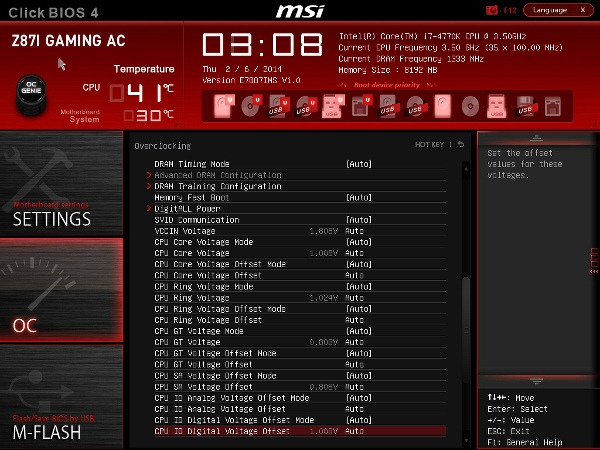Click the Language button

point(550,10)
